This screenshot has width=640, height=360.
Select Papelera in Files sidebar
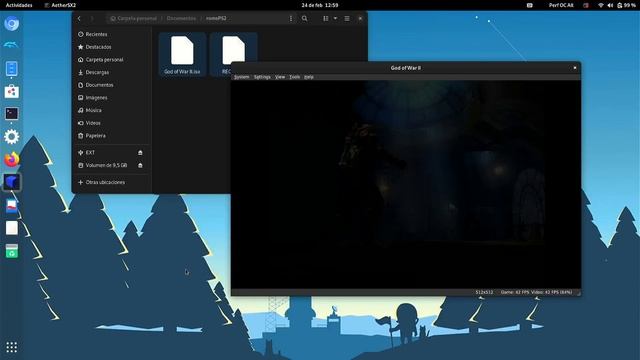pos(112,136)
